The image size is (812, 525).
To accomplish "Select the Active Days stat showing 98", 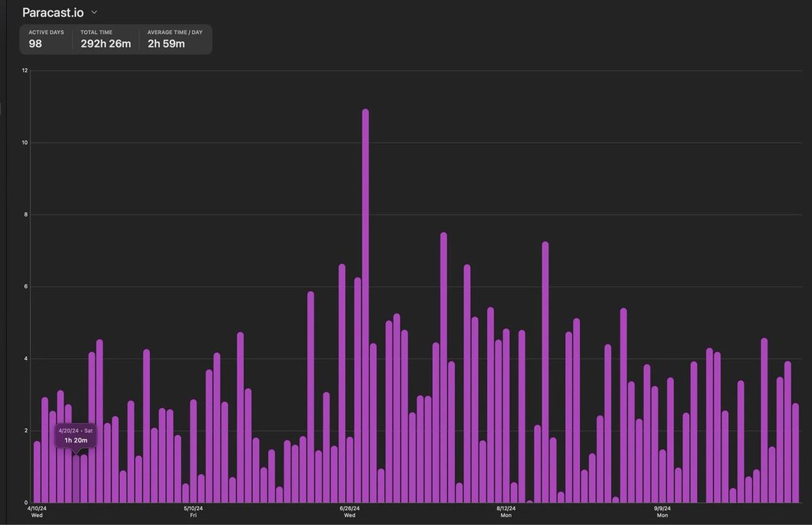I will 46,39.
